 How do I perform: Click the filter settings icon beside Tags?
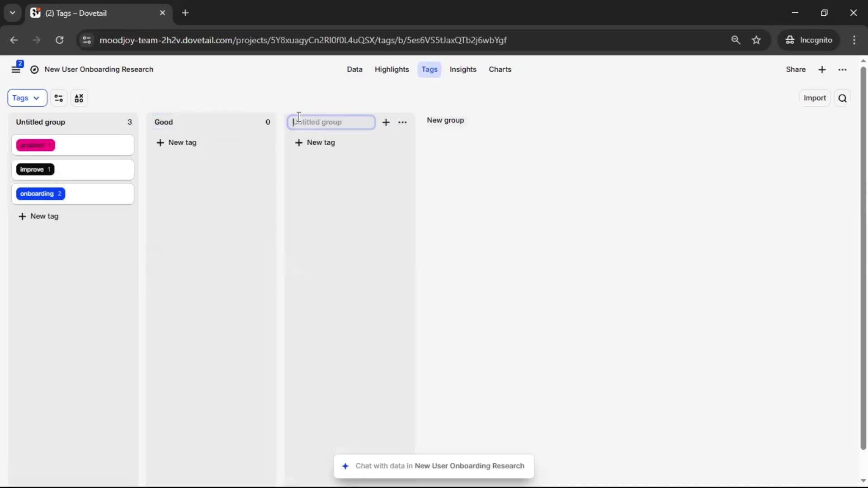pos(59,98)
